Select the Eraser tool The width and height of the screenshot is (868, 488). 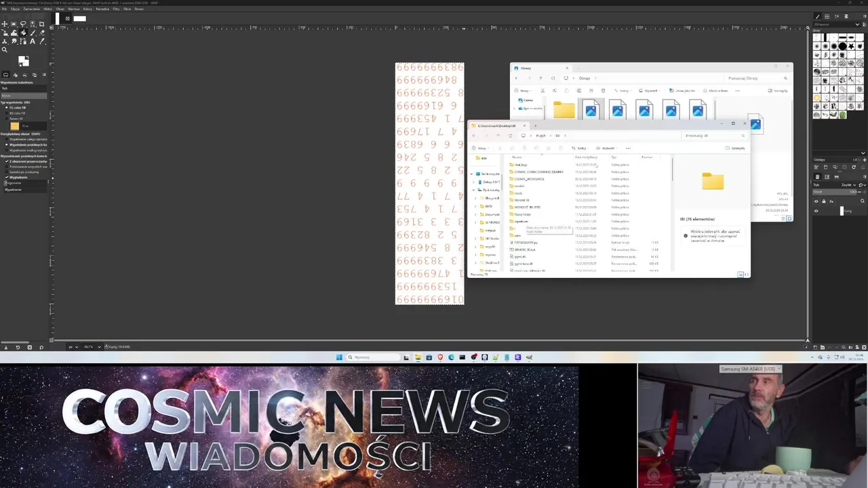tap(42, 33)
